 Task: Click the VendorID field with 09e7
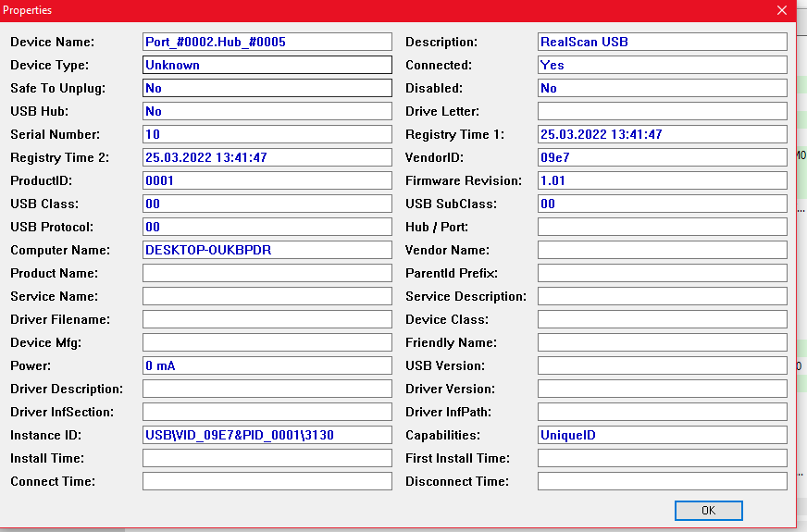tap(663, 157)
